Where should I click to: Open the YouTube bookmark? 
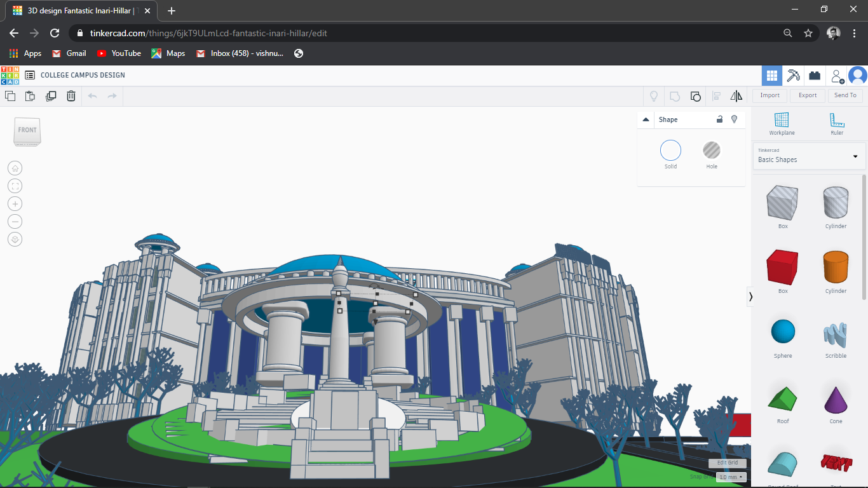[119, 53]
